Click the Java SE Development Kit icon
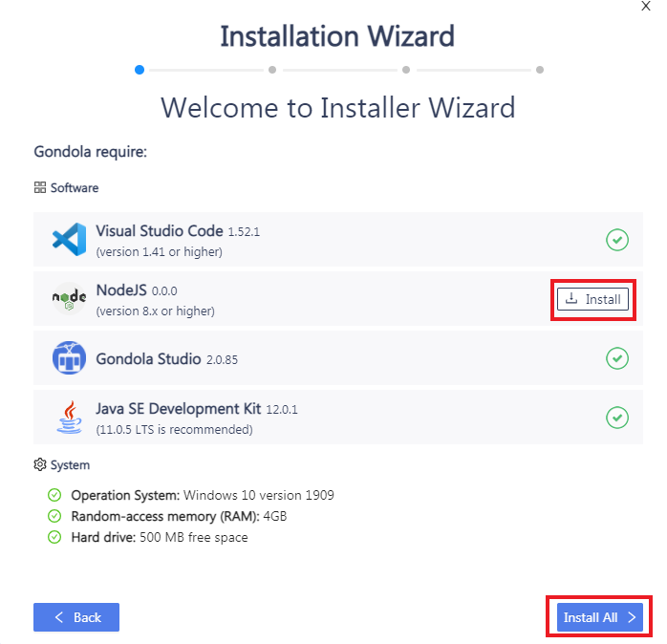 [70, 418]
